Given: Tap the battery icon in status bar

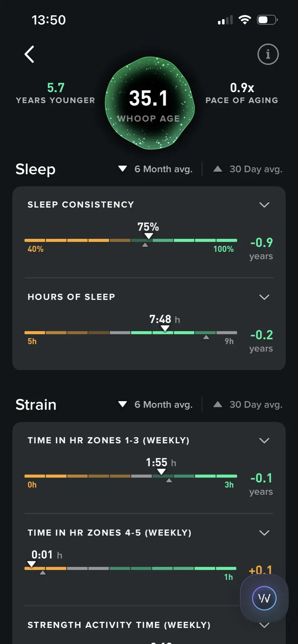Looking at the screenshot, I should 267,20.
